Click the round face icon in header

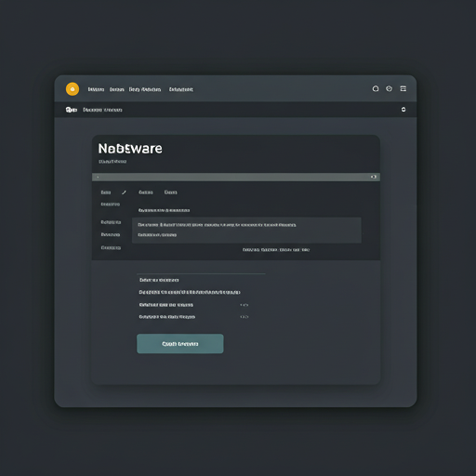pos(389,89)
